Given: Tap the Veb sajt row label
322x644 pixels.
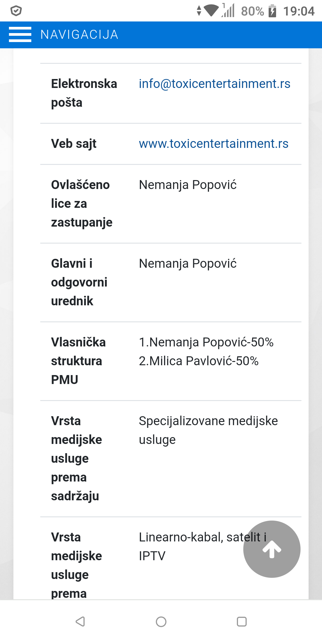Looking at the screenshot, I should [x=74, y=144].
